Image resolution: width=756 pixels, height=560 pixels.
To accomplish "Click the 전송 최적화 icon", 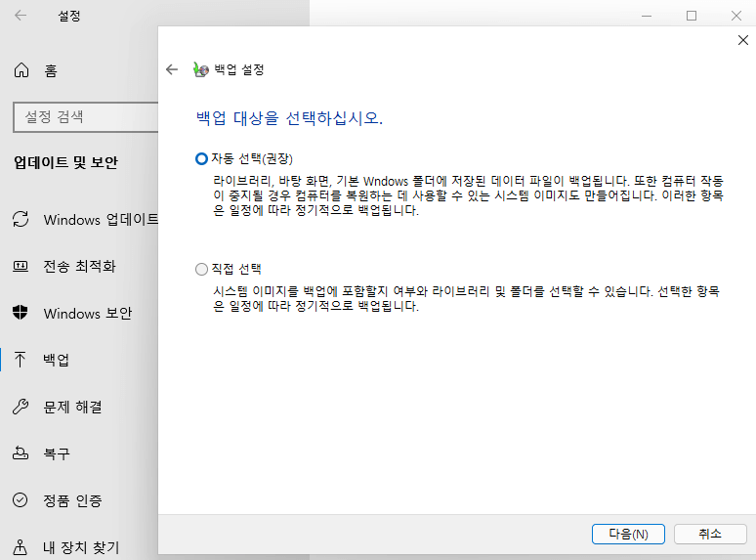I will pos(21,266).
